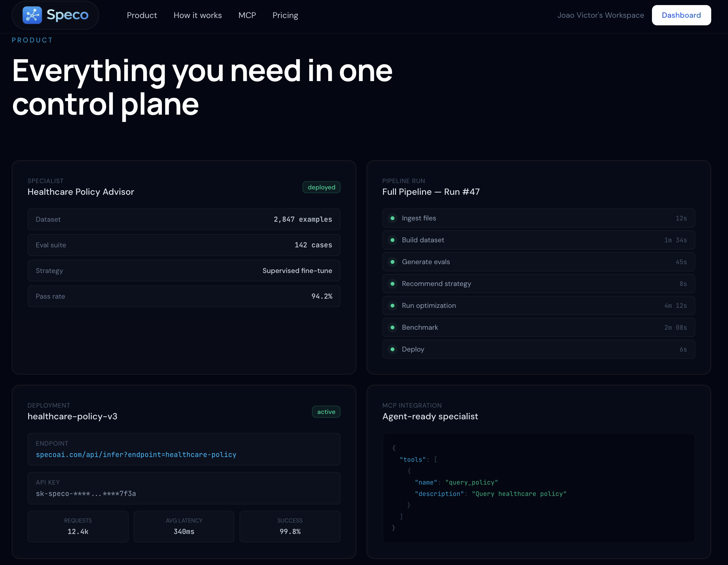Select the Recommend strategy status icon
728x565 pixels.
coord(393,284)
